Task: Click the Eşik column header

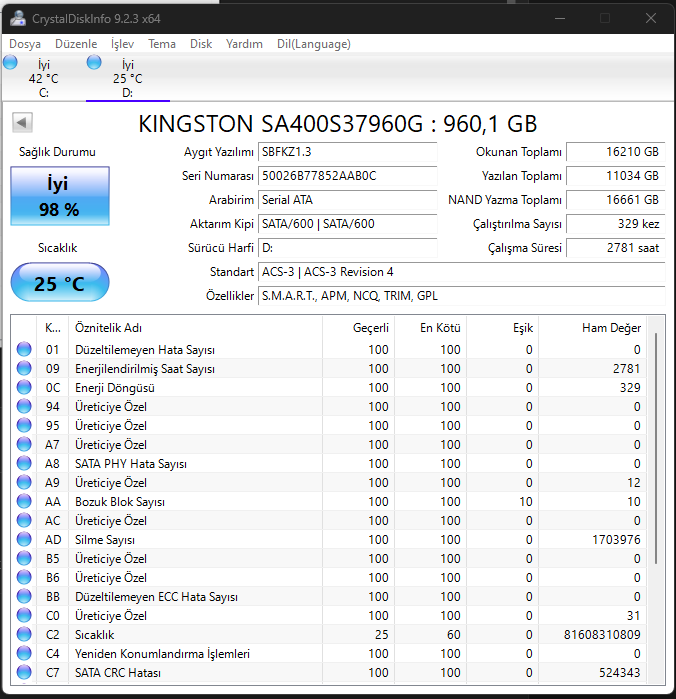Action: point(503,328)
